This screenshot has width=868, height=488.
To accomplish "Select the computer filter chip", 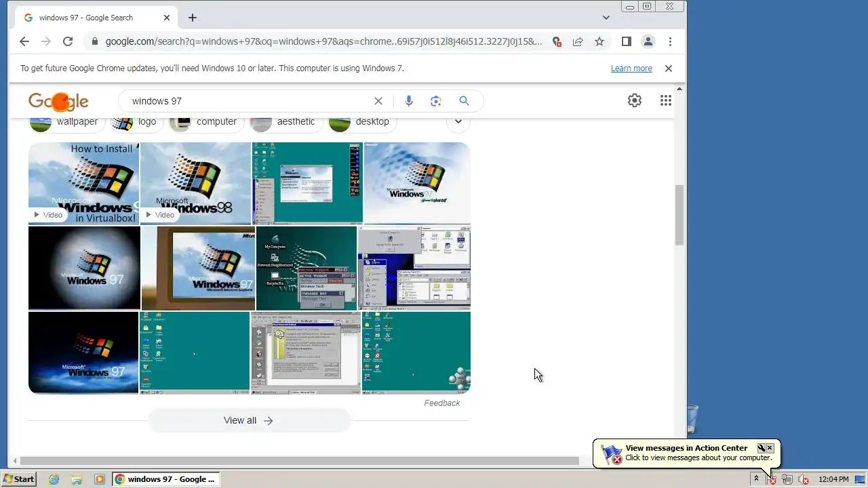I will (206, 123).
